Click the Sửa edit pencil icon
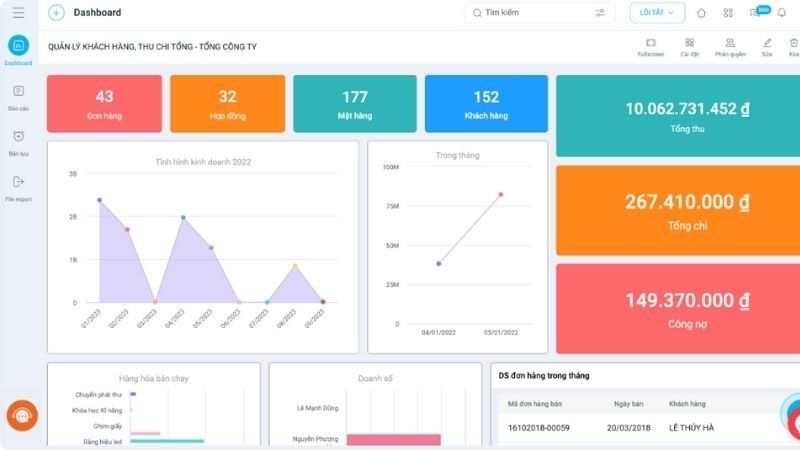The width and height of the screenshot is (800, 450). coord(767,47)
